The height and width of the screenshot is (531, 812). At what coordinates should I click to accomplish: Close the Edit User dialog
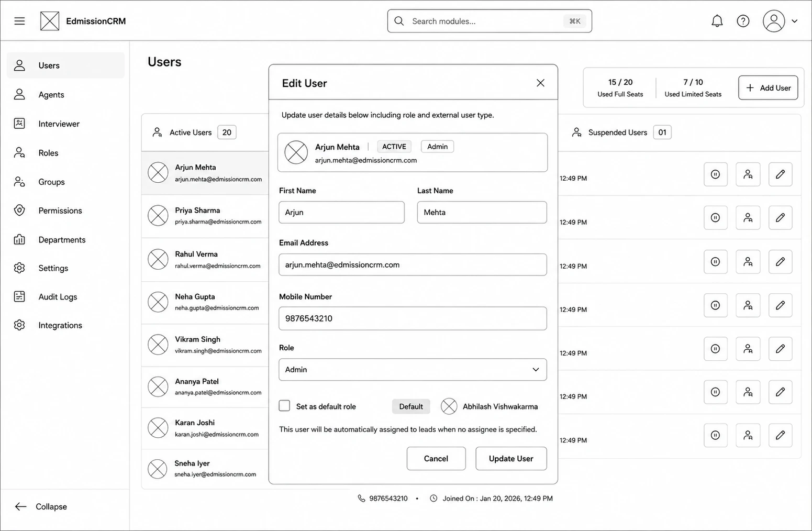[x=540, y=83]
